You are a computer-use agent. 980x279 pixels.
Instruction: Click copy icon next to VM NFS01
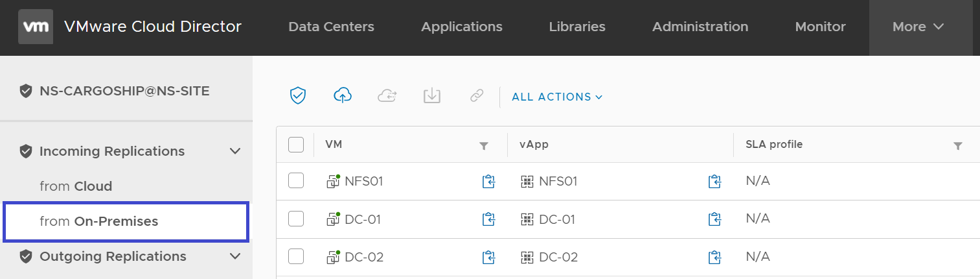coord(488,182)
